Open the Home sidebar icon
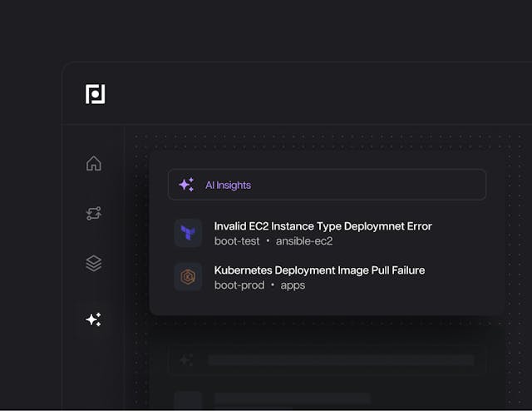This screenshot has height=411, width=532. pos(94,163)
